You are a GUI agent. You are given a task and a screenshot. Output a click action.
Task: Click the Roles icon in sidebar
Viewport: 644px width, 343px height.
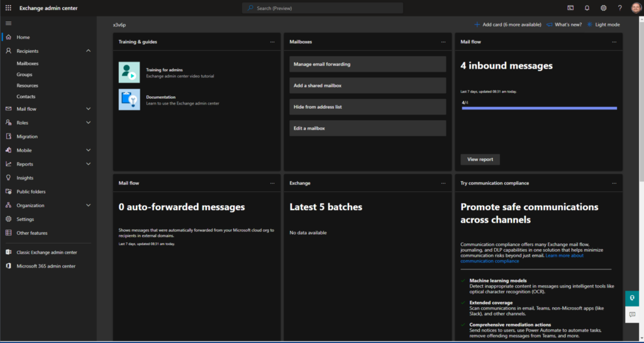point(8,123)
